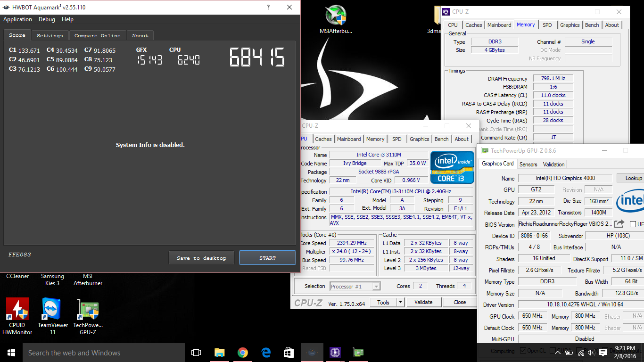644x362 pixels.
Task: Switch to CPU-Z via its purple taskbar icon
Action: point(335,353)
